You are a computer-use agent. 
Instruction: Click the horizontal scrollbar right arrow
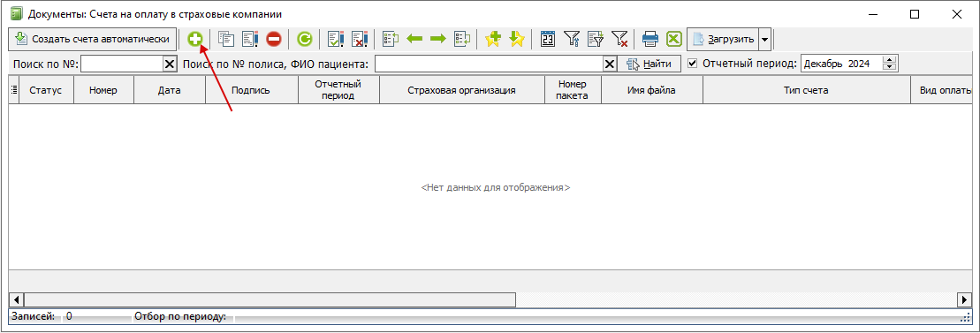click(964, 300)
